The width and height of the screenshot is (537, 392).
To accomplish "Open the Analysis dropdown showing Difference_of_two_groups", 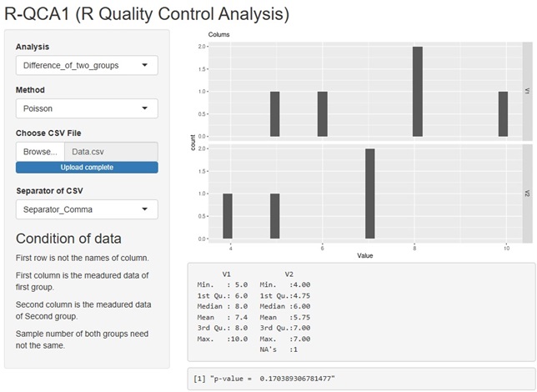I will [x=87, y=65].
